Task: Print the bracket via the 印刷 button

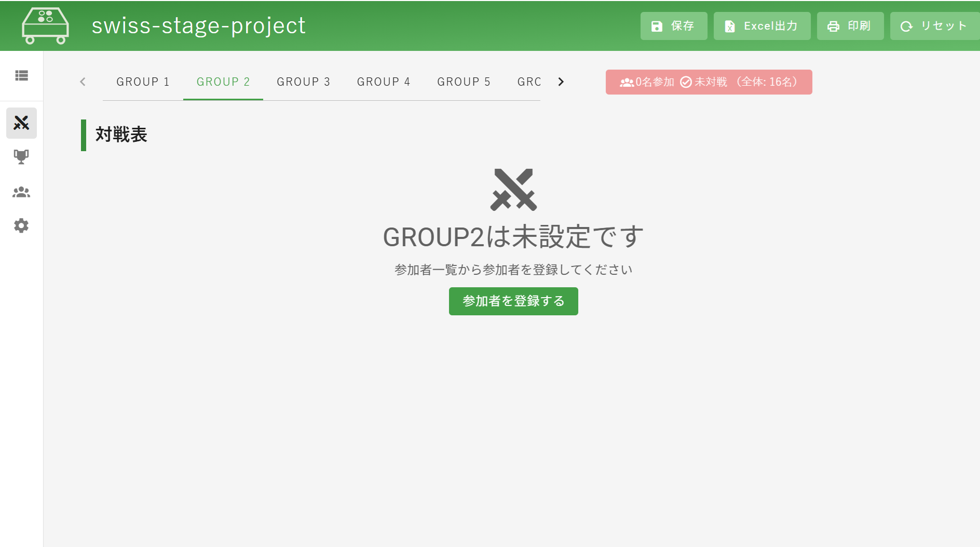Action: coord(850,25)
